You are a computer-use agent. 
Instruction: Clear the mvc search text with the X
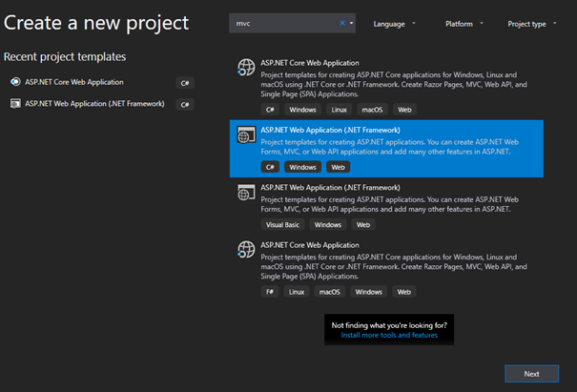[342, 23]
